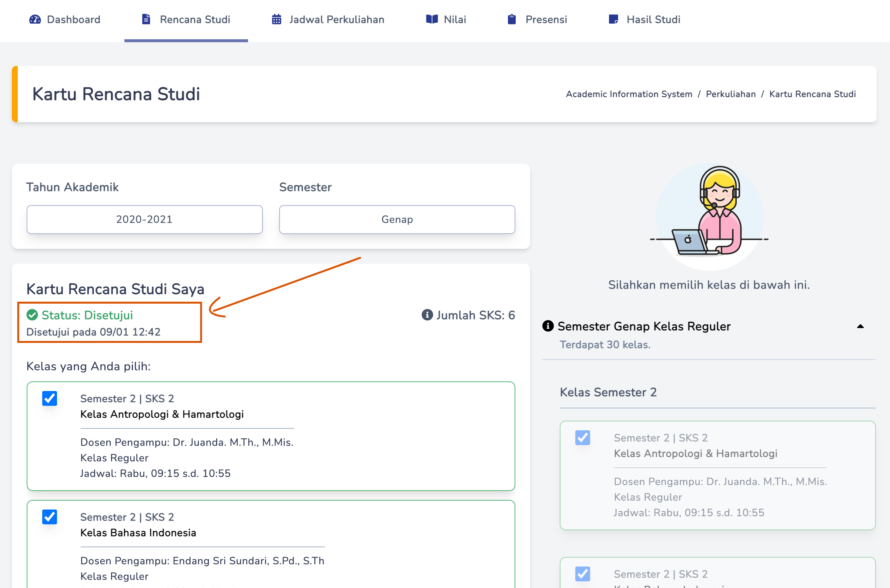Toggle Kelas Antropologi & Hamartologi in Kelas Semester 2 list
890x588 pixels.
tap(583, 438)
